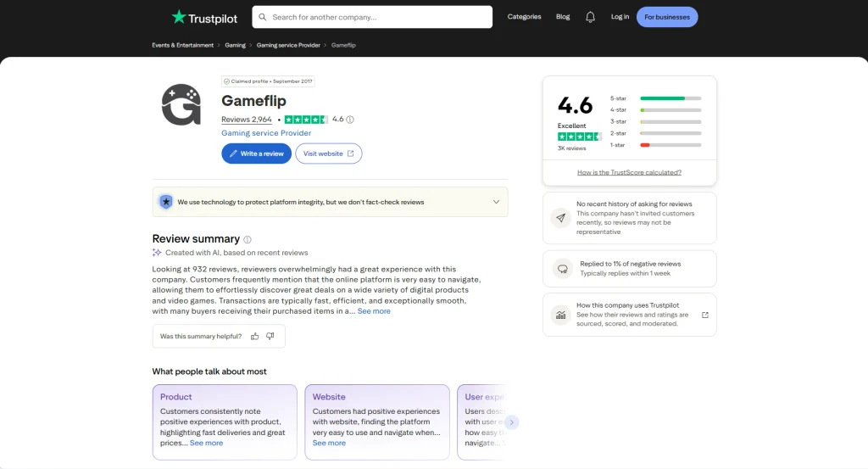Open the Categories menu

click(524, 17)
